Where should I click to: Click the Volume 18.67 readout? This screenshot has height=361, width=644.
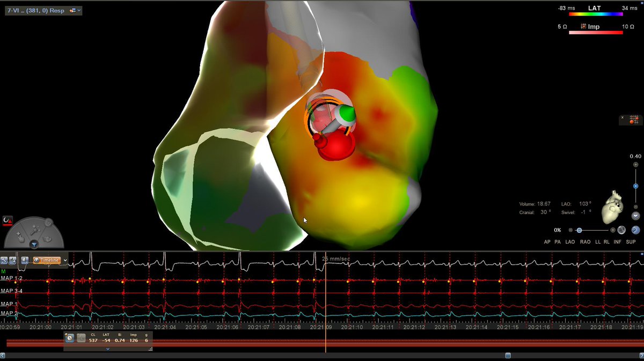[x=535, y=204]
